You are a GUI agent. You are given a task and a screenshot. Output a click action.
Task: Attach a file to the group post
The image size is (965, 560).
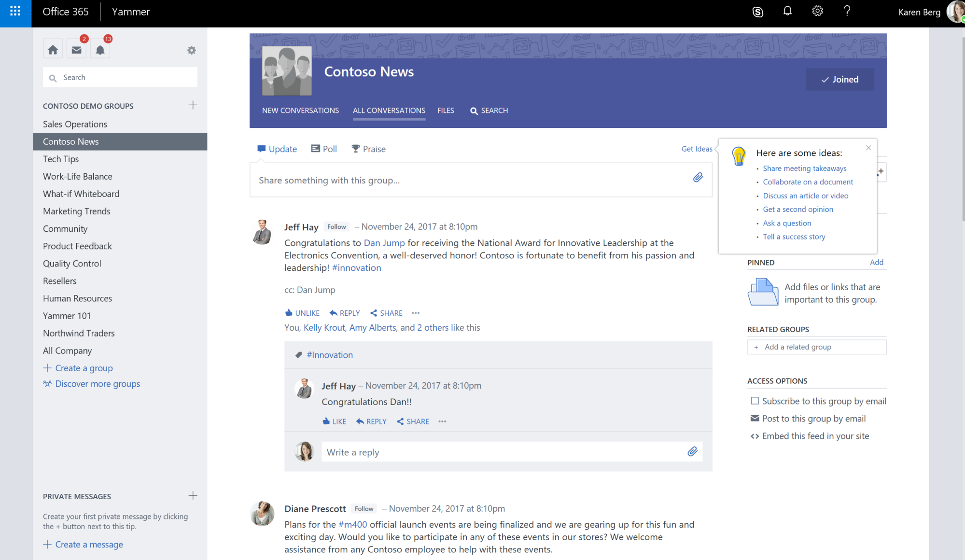tap(698, 178)
